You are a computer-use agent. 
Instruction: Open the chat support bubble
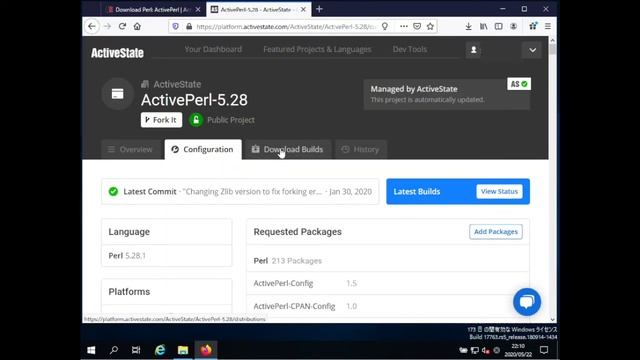pyautogui.click(x=527, y=302)
